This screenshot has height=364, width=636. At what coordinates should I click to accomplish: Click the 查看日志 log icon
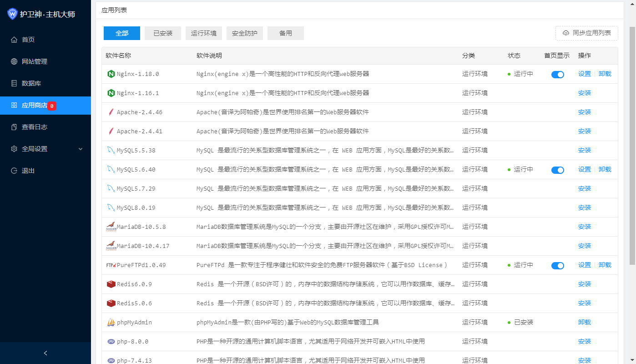click(x=14, y=127)
